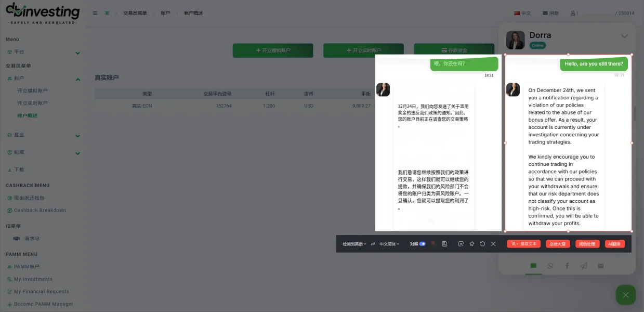Open the 中文简体 target language dropdown
644x312 pixels.
click(389, 244)
